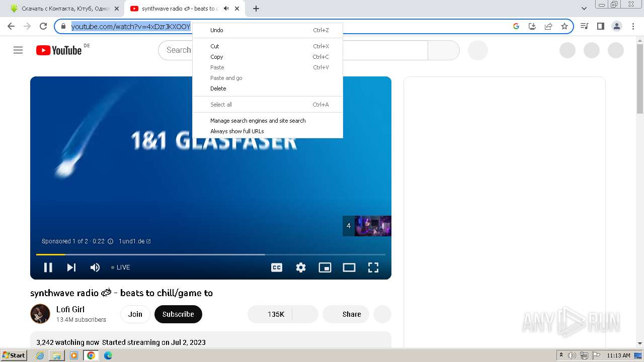Install app icon in address bar
Image resolution: width=644 pixels, height=362 pixels.
[x=532, y=26]
